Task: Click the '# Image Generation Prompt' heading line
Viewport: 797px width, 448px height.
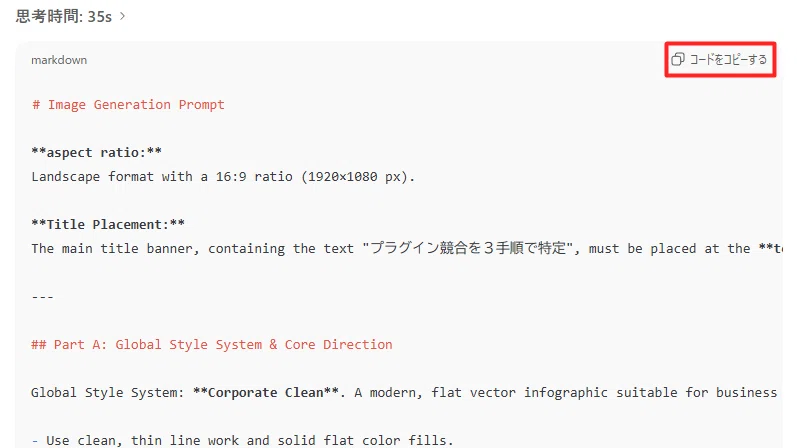Action: (128, 105)
